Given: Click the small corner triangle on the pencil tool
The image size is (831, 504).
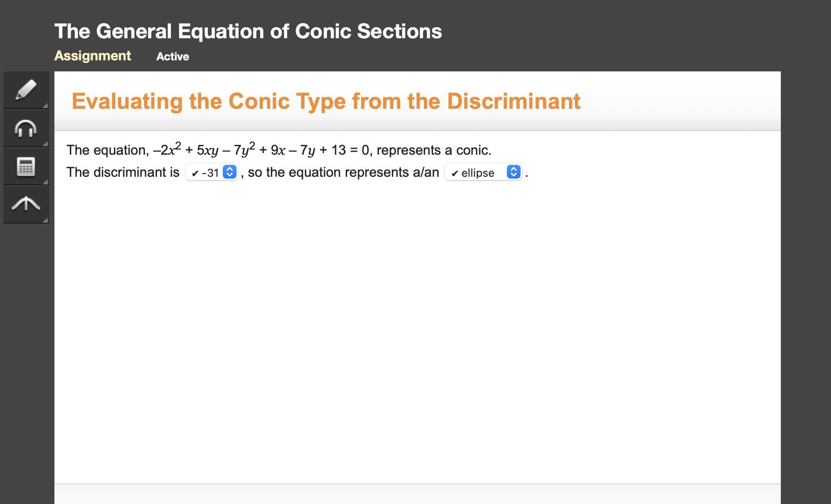Looking at the screenshot, I should tap(46, 105).
